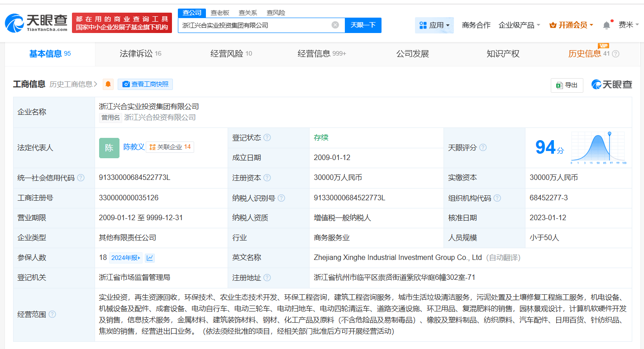The width and height of the screenshot is (644, 349).
Task: Click the 导出 export icon button
Action: (x=567, y=85)
